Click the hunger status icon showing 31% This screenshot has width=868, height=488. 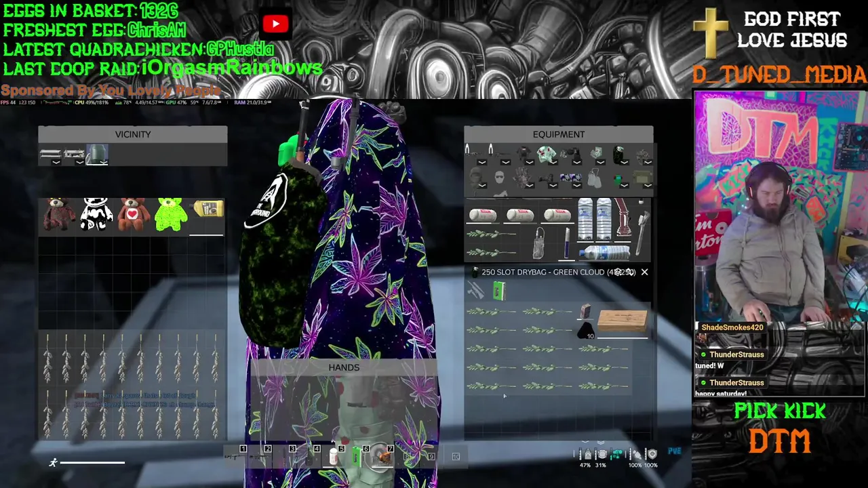click(x=601, y=453)
